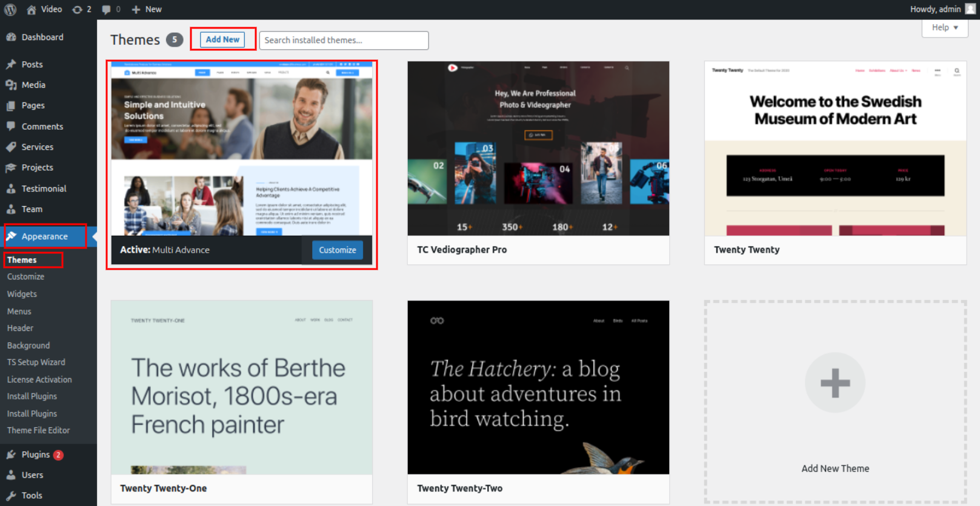Image resolution: width=980 pixels, height=506 pixels.
Task: Click the Testimonial icon in sidebar
Action: pos(11,188)
